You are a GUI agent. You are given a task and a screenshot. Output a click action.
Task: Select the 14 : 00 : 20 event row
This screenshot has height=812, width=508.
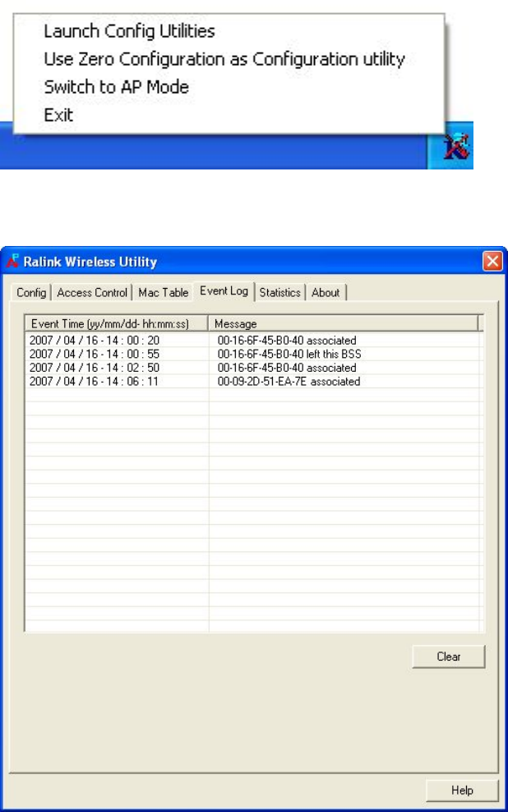coord(253,341)
